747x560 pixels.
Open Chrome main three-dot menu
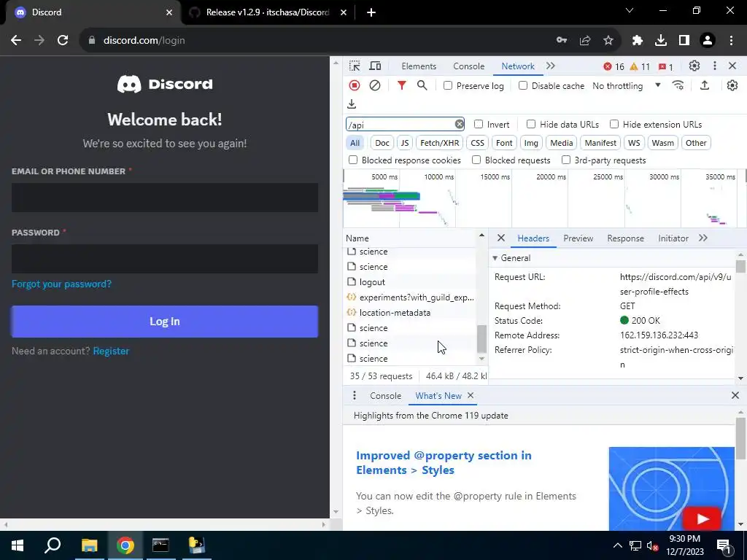[x=731, y=41]
